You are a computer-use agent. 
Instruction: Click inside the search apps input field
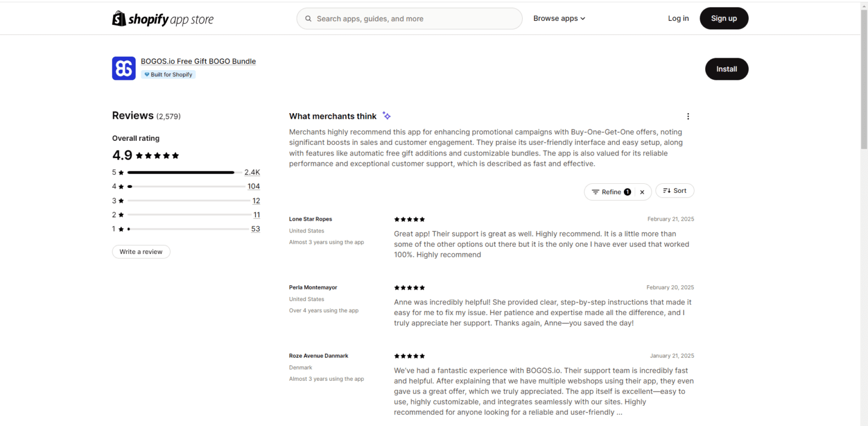410,18
